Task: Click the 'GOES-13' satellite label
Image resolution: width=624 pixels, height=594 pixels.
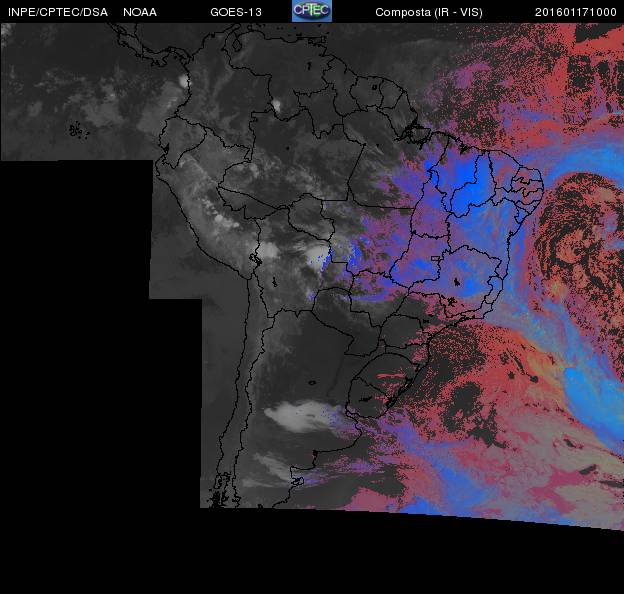Action: click(x=236, y=12)
